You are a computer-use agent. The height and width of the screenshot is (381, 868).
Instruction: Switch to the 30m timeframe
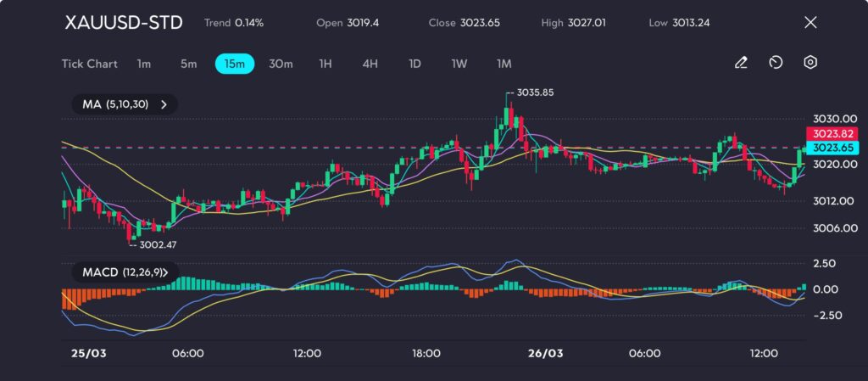click(x=281, y=64)
